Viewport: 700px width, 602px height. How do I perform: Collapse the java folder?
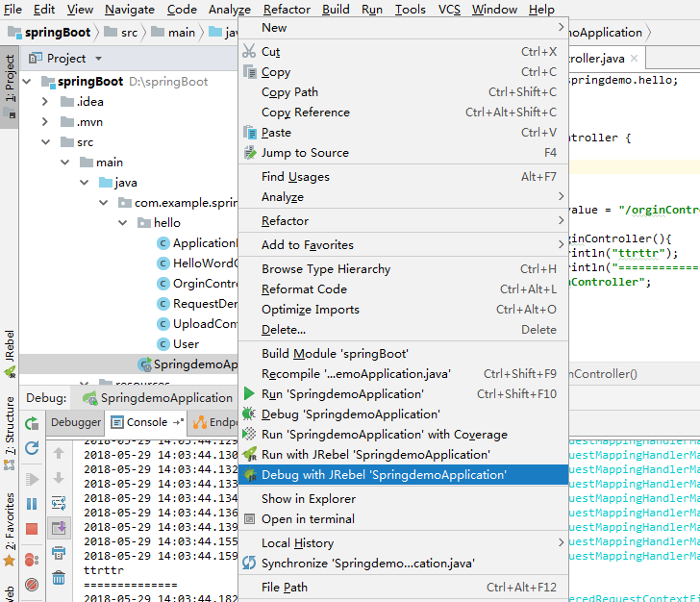pos(85,182)
